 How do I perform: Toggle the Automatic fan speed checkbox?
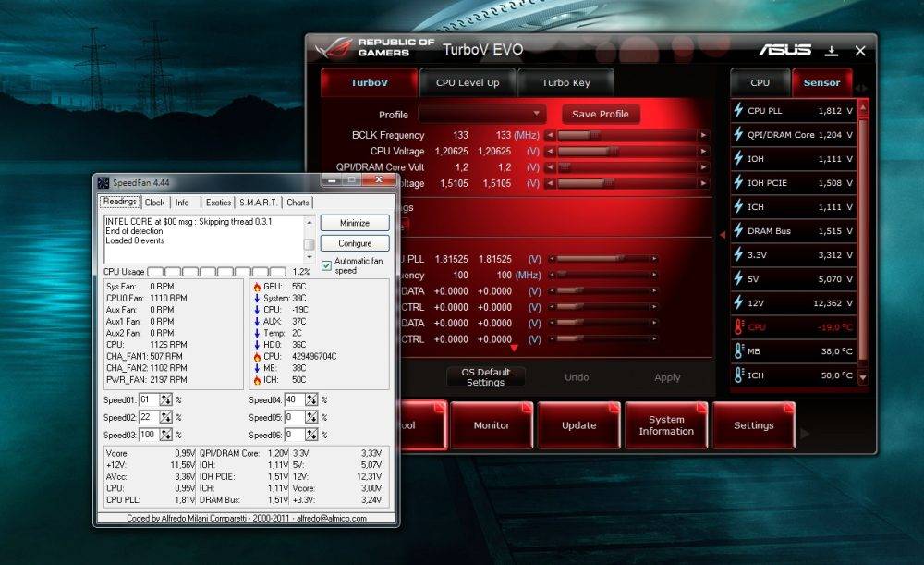326,266
